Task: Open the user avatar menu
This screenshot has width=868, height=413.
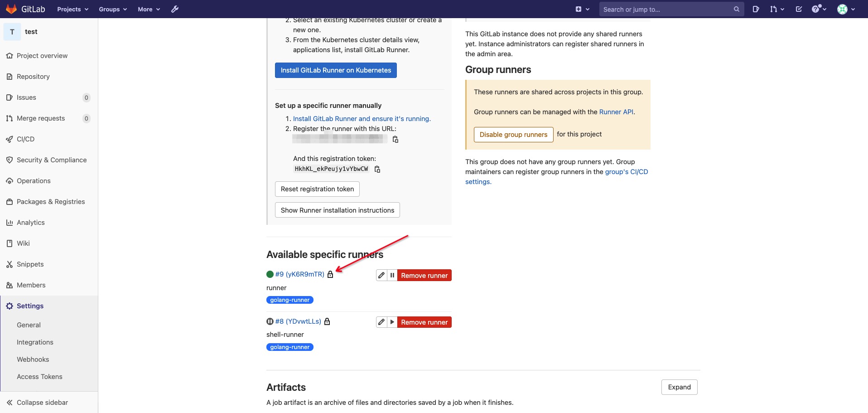Action: (846, 9)
